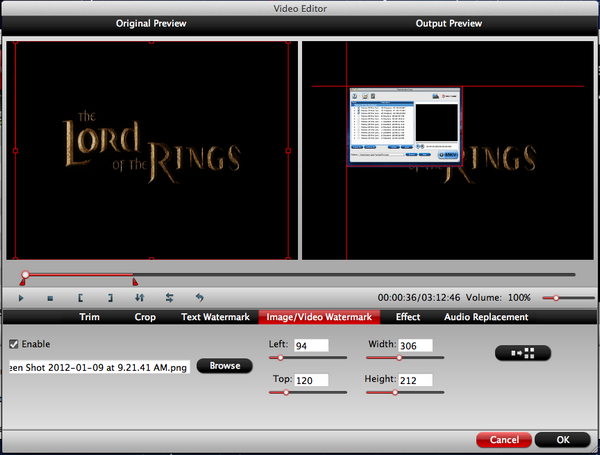This screenshot has width=600, height=455.
Task: Click the timeline playhead knob
Action: [x=25, y=274]
